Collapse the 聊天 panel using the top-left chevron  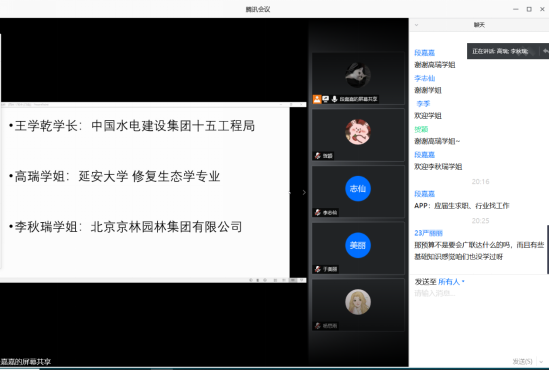pyautogui.click(x=416, y=25)
